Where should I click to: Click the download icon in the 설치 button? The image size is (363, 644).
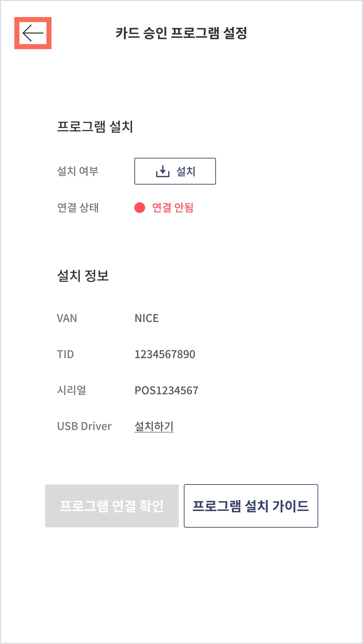(163, 171)
